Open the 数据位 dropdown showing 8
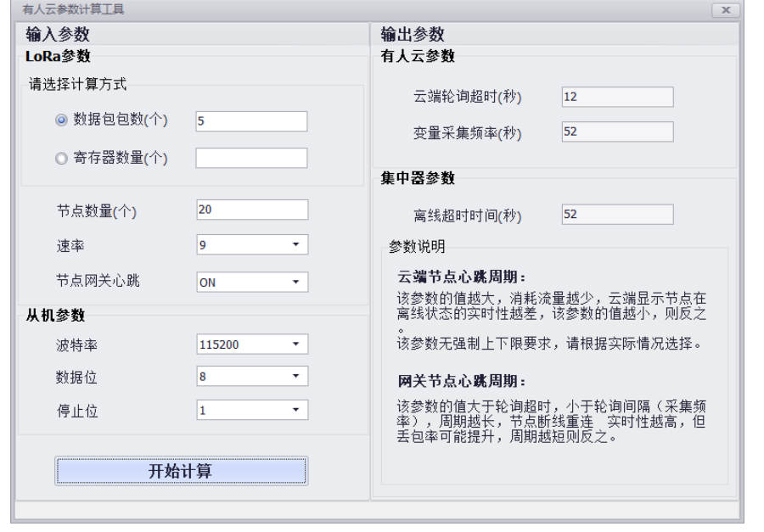Screen dimensions: 764x532 click(252, 376)
